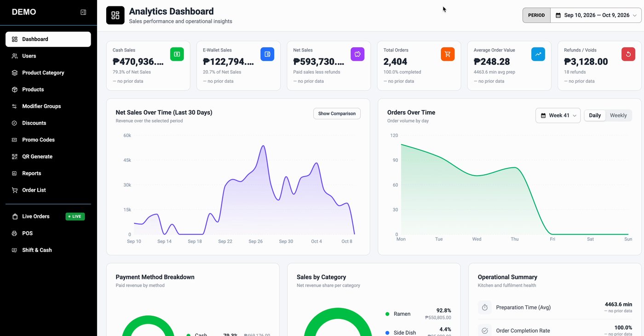Image resolution: width=644 pixels, height=336 pixels.
Task: Go to Products in the sidebar
Action: (48, 90)
